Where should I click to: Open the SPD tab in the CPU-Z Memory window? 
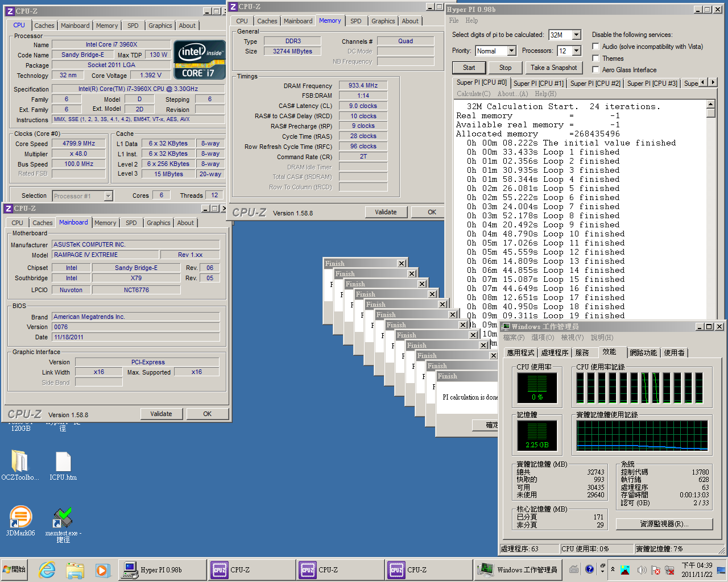[356, 21]
